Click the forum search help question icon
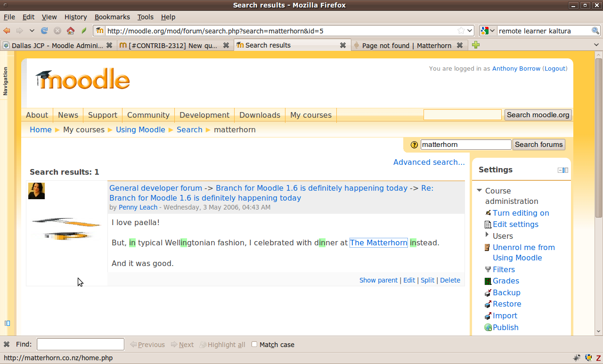 click(415, 145)
